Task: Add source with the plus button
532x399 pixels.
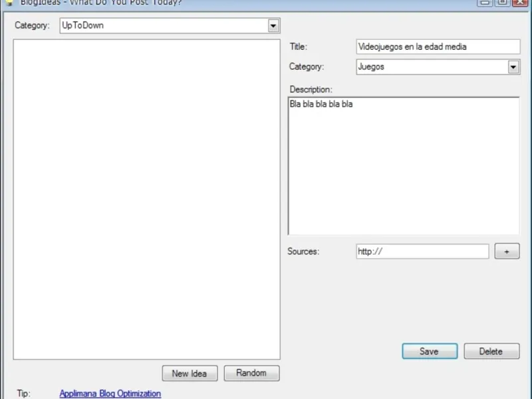Action: (x=507, y=251)
